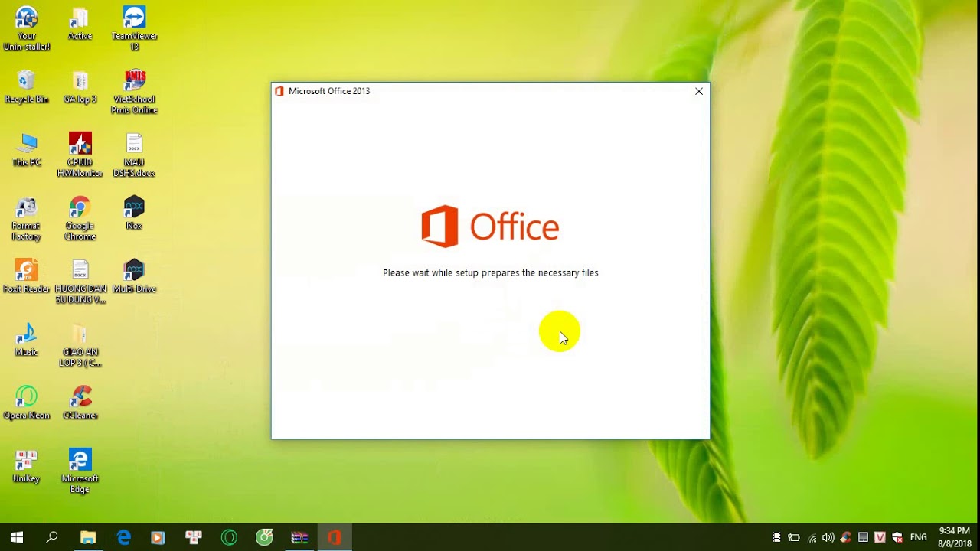Open Foxit Reader shortcut

point(27,276)
